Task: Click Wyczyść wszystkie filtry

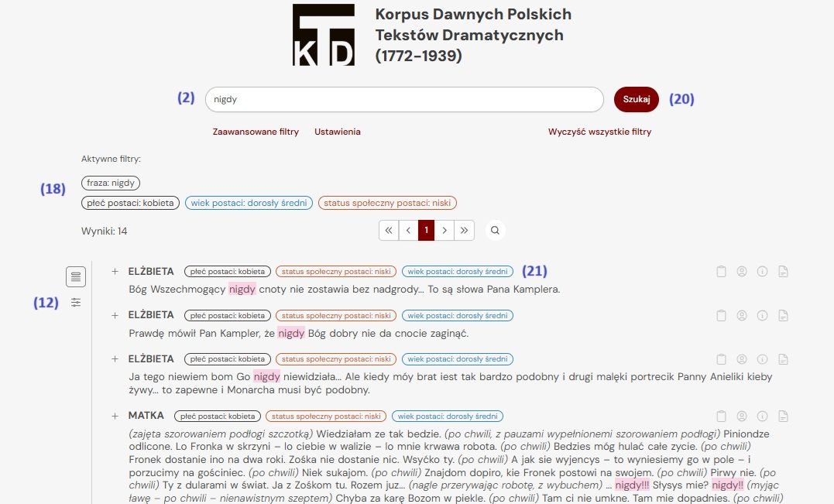Action: pyautogui.click(x=599, y=132)
